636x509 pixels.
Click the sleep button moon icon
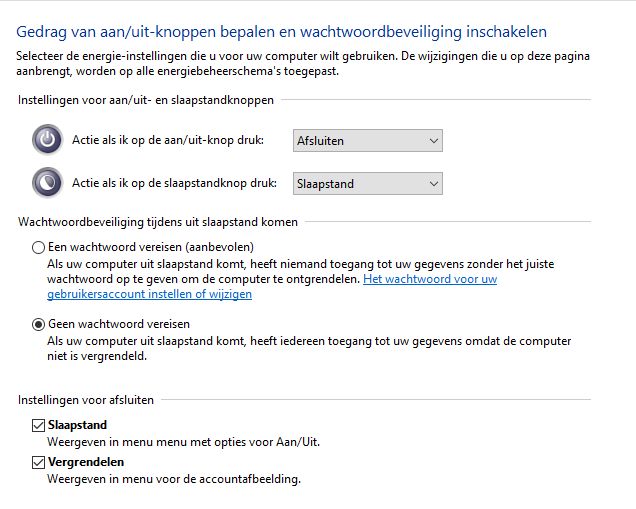(x=46, y=183)
